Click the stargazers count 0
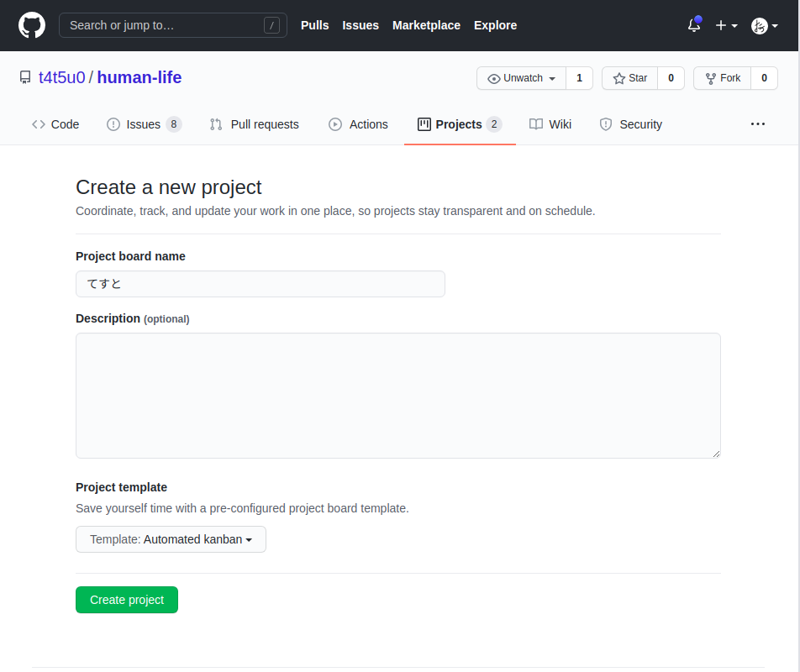This screenshot has height=672, width=800. coord(671,78)
